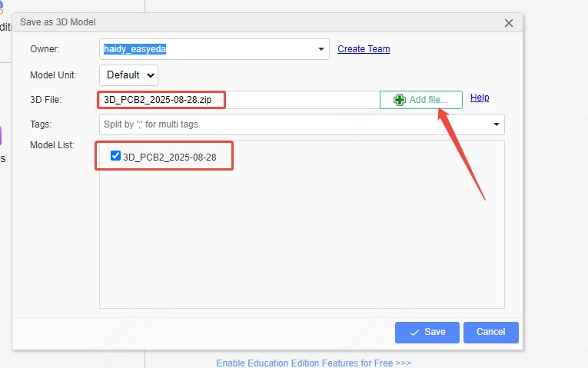This screenshot has width=588, height=368.
Task: Uncheck the 3D_PCB2_2025-08-28 model checkbox
Action: click(115, 156)
